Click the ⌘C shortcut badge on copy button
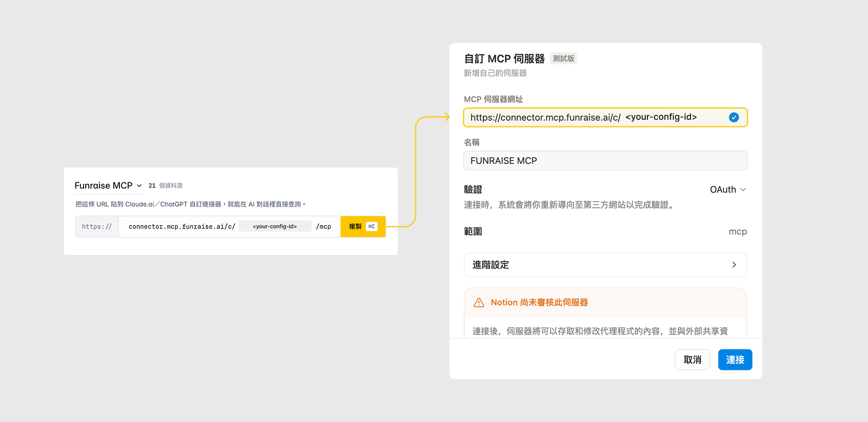 point(372,226)
